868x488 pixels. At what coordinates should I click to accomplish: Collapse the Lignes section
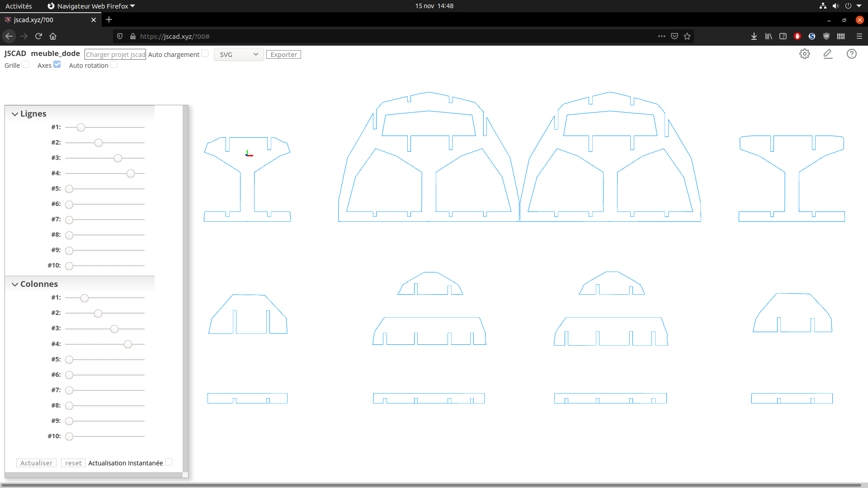(15, 114)
